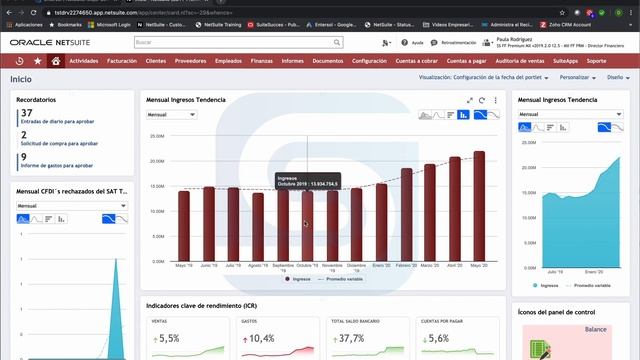
Task: Open the create new record icon
Action: 386,42
